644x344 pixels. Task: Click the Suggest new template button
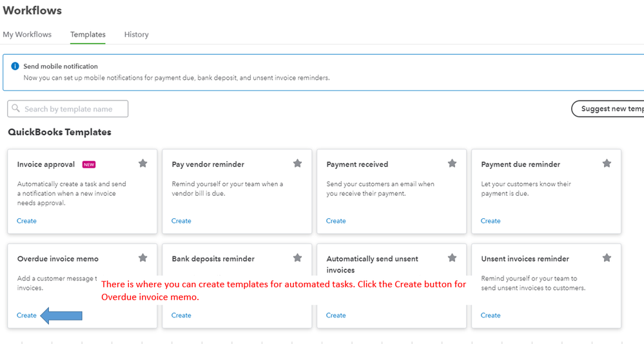(609, 109)
